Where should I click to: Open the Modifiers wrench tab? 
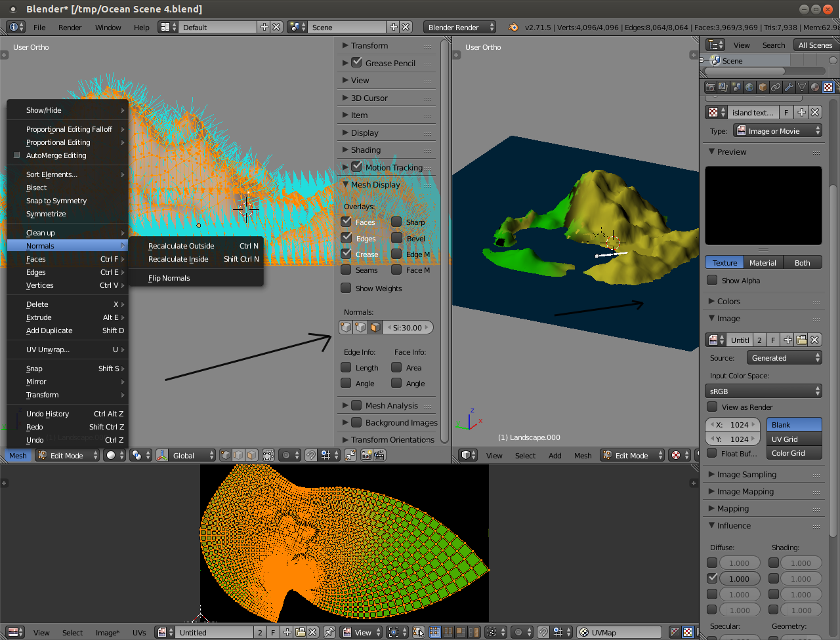click(789, 87)
